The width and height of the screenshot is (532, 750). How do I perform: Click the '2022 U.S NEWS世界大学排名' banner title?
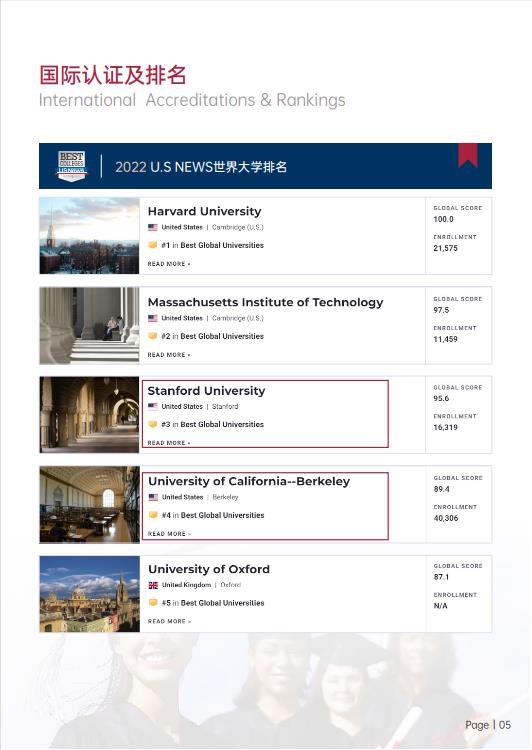(x=201, y=167)
